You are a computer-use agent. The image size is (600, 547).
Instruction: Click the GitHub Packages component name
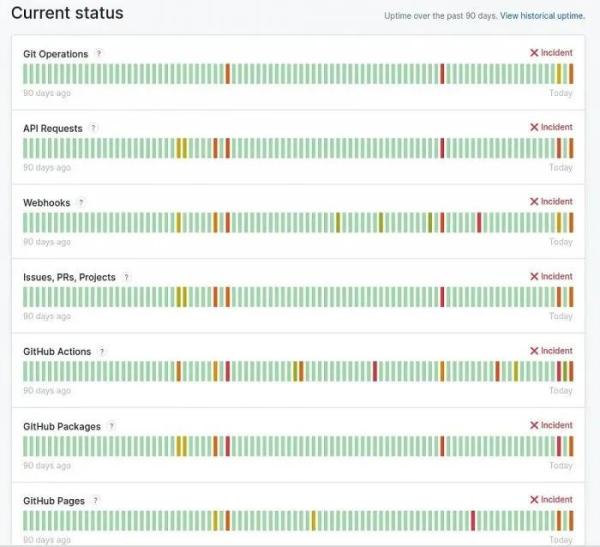coord(62,427)
